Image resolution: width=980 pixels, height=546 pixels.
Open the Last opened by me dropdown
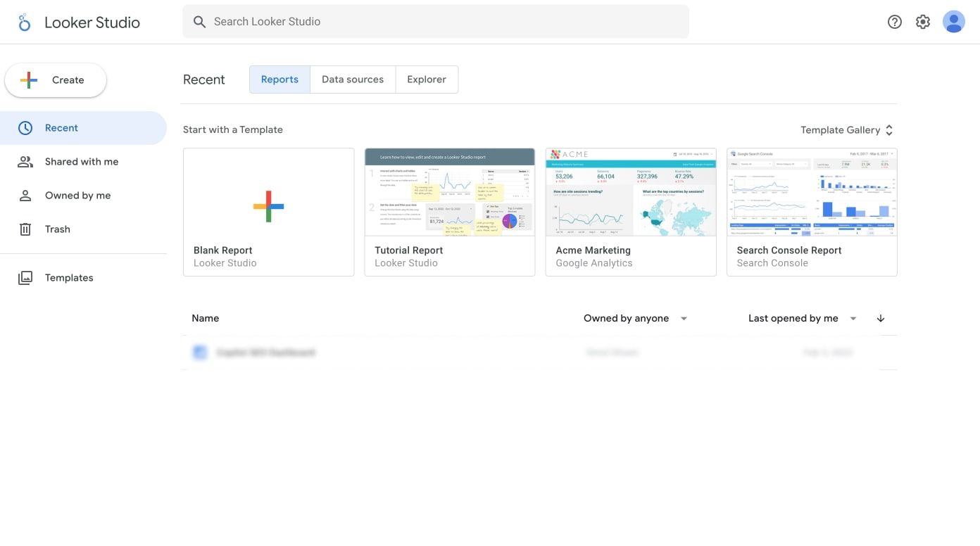click(802, 319)
